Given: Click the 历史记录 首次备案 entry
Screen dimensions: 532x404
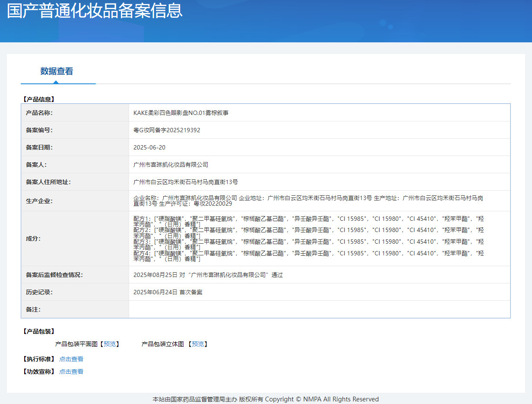Looking at the screenshot, I should pos(168,292).
